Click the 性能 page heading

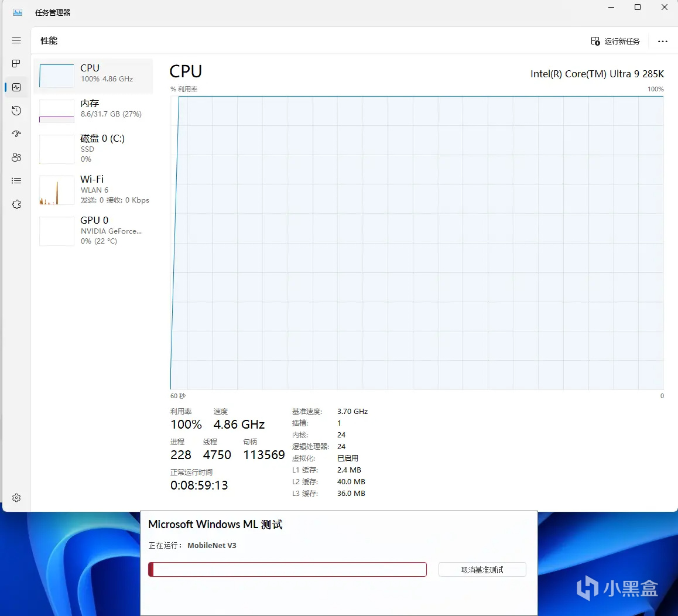(49, 40)
